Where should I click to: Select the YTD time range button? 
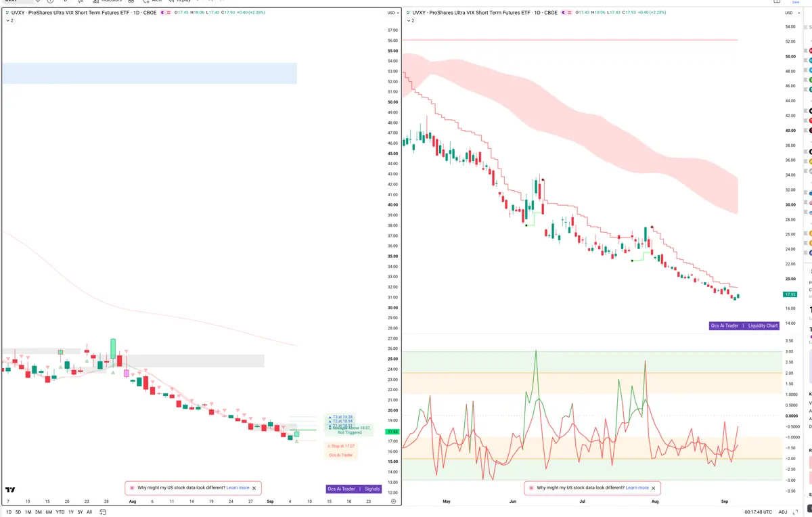[60, 512]
